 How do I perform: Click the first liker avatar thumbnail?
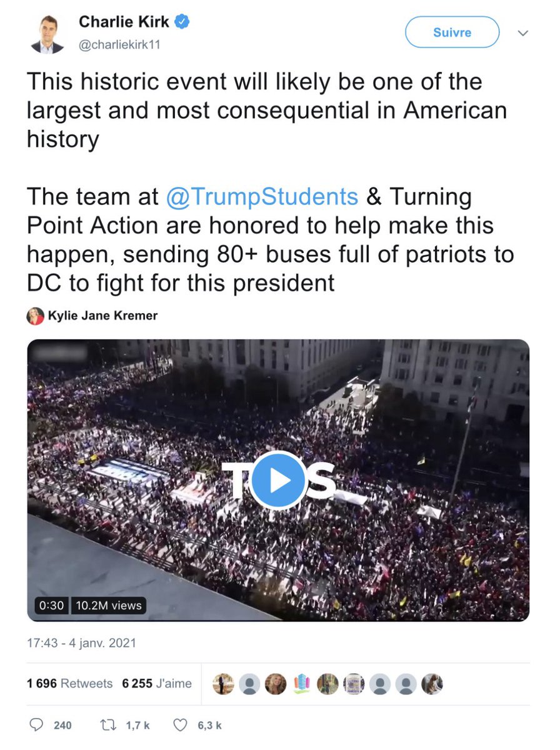click(223, 684)
